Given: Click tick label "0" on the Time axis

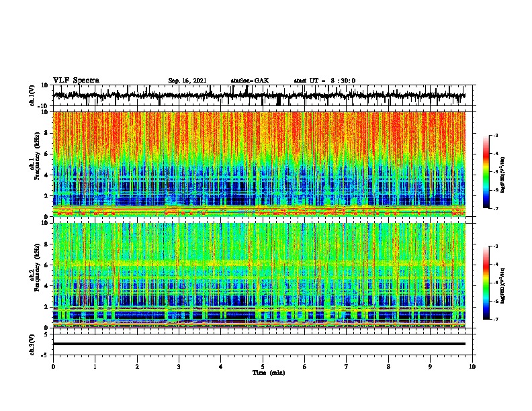Looking at the screenshot, I should [x=53, y=367].
